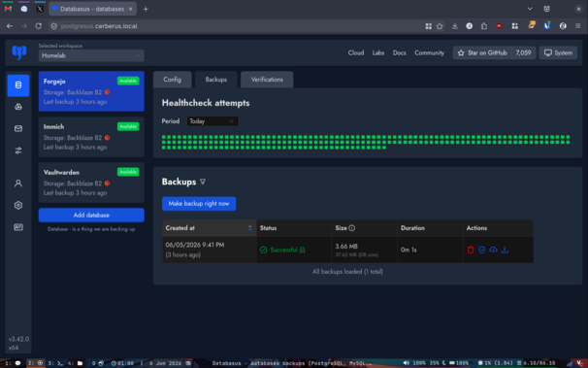588x368 pixels.
Task: Click the sliders sidebar icon
Action: point(18,151)
